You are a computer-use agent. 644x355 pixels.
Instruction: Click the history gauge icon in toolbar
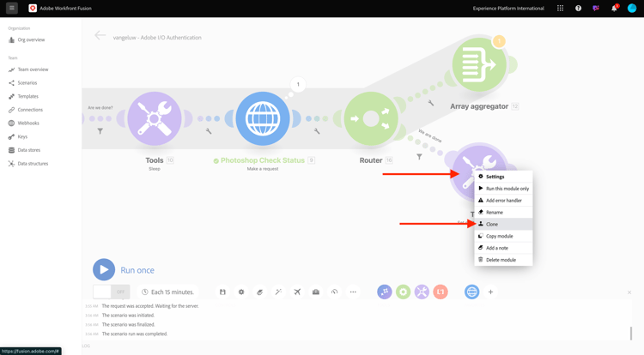coord(334,292)
